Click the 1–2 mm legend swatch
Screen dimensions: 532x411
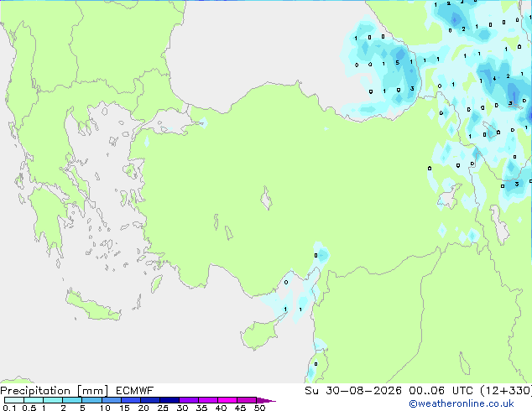[x=53, y=400]
